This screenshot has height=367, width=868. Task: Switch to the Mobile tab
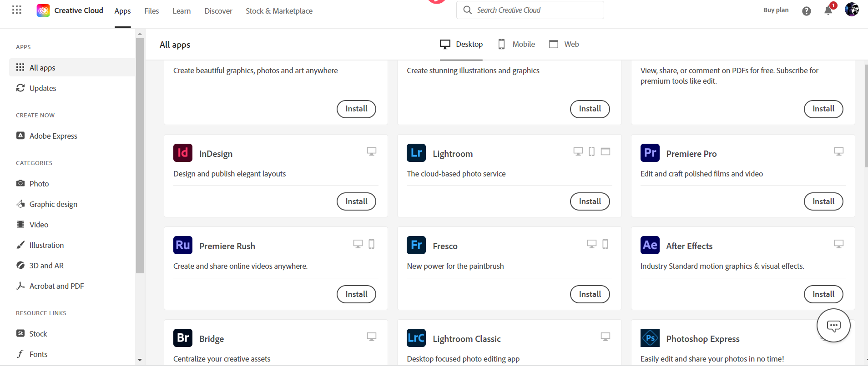click(x=517, y=44)
